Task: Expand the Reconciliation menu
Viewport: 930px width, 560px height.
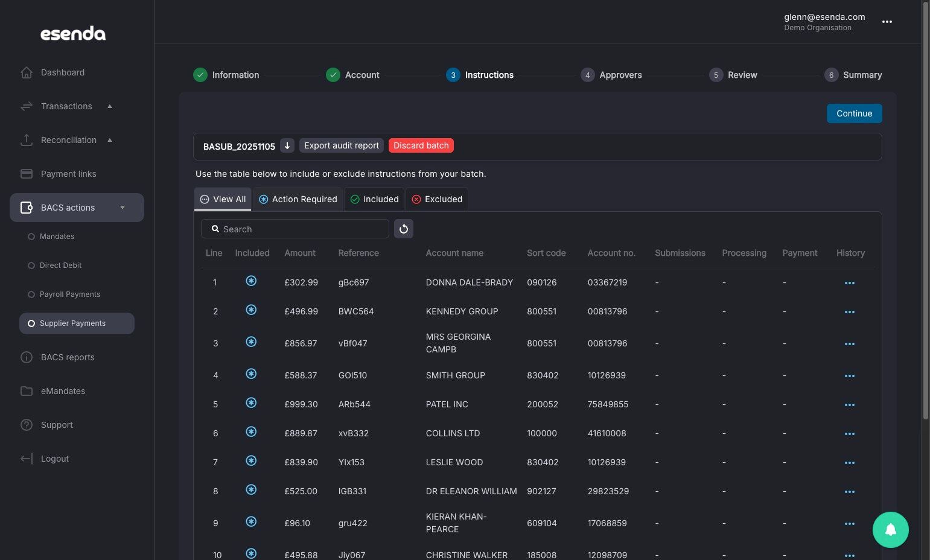Action: click(77, 140)
